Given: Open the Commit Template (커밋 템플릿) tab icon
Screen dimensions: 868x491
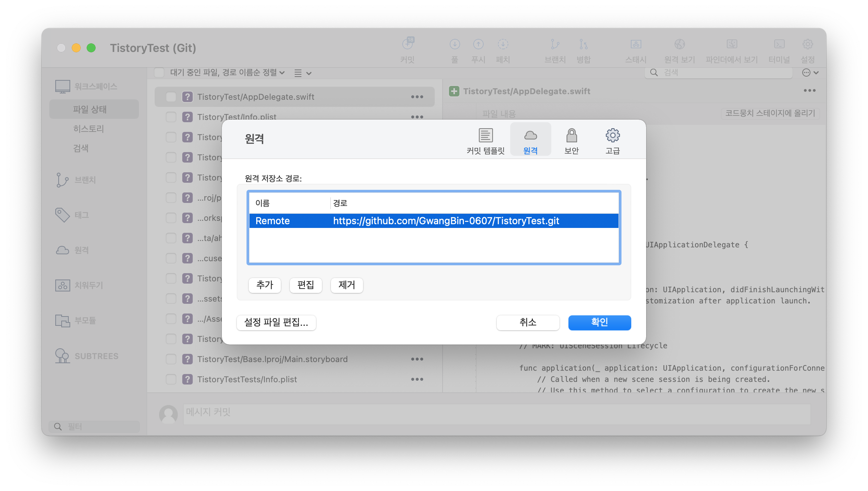Looking at the screenshot, I should (x=485, y=136).
